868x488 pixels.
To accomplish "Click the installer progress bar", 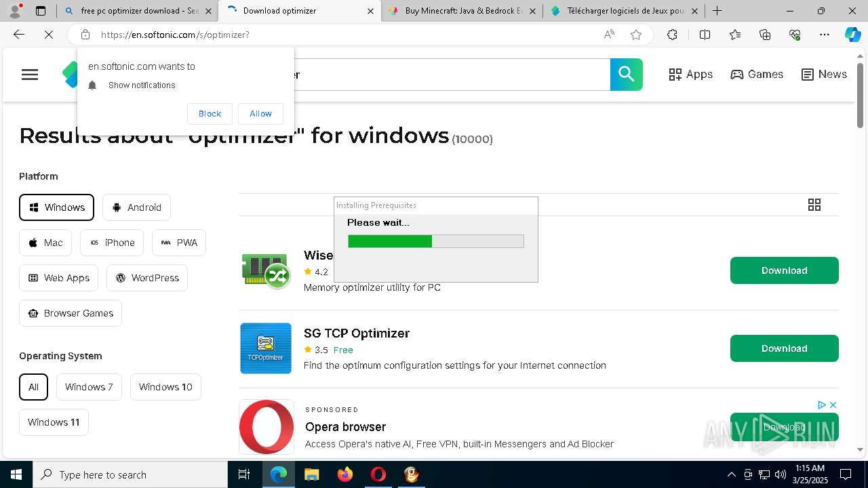I will click(436, 241).
